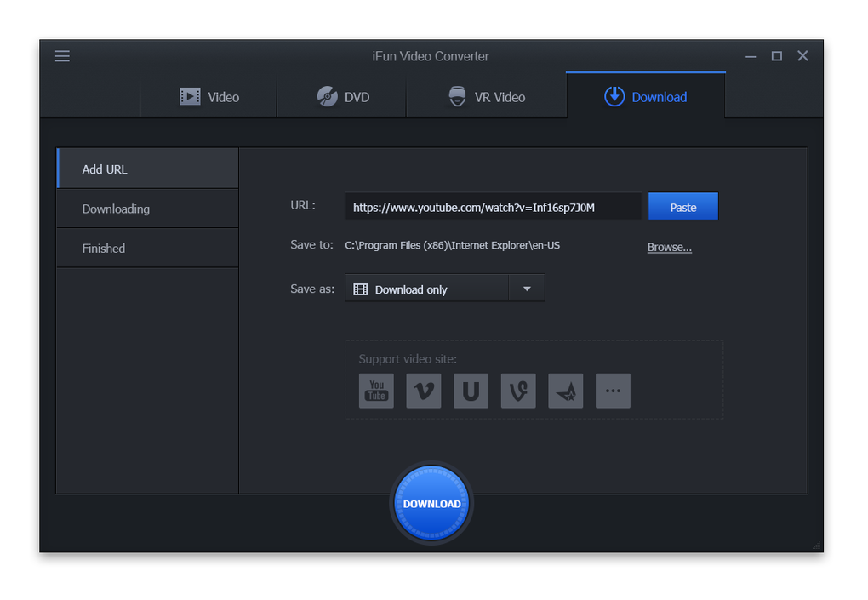Screen dimensions: 868x600
Task: Maximize the iFun Video Converter window
Action: click(x=777, y=56)
